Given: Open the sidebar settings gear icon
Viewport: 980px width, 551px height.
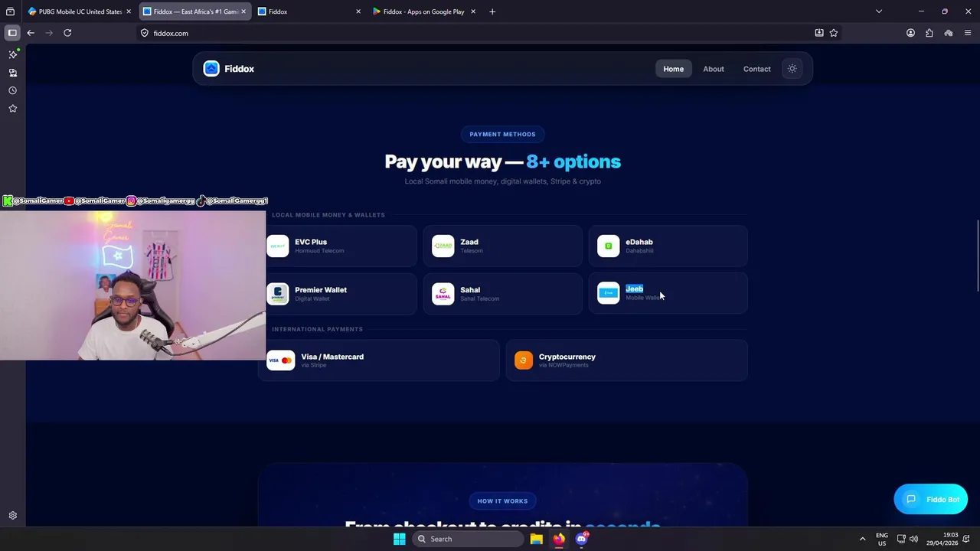Looking at the screenshot, I should [x=13, y=516].
